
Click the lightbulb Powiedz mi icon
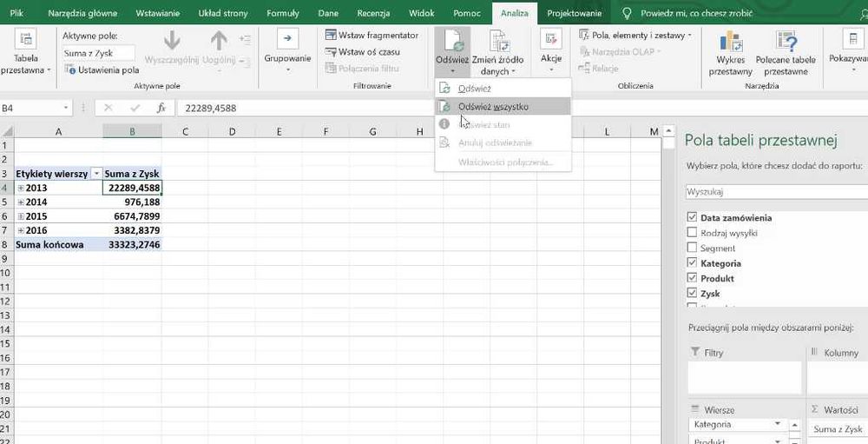pyautogui.click(x=627, y=13)
